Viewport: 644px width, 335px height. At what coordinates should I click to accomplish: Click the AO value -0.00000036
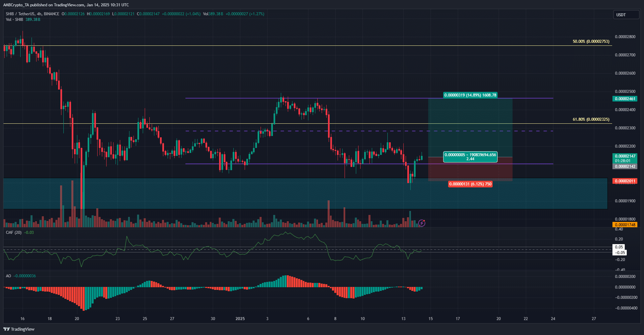[25, 276]
